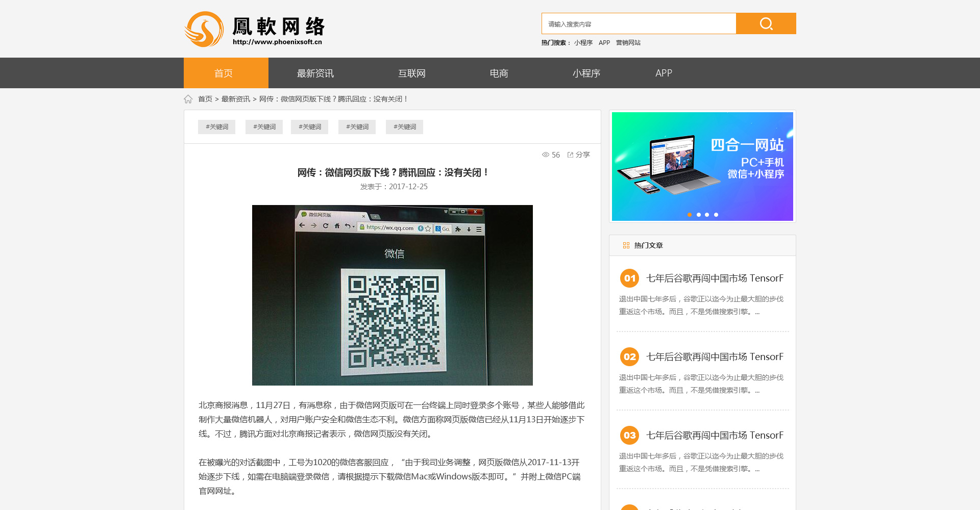980x510 pixels.
Task: Click the 03 numbered badge in hot articles
Action: [629, 435]
